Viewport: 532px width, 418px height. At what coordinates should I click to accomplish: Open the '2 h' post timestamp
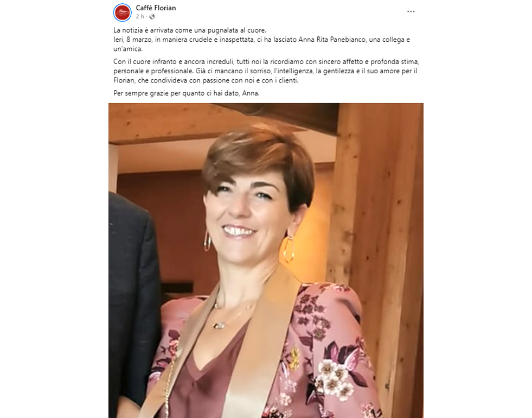click(140, 17)
